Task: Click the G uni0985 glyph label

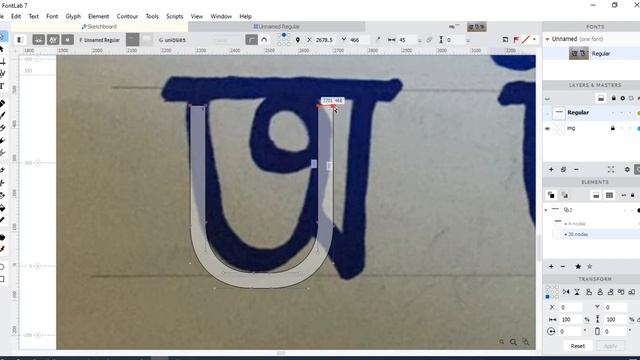Action: (172, 40)
